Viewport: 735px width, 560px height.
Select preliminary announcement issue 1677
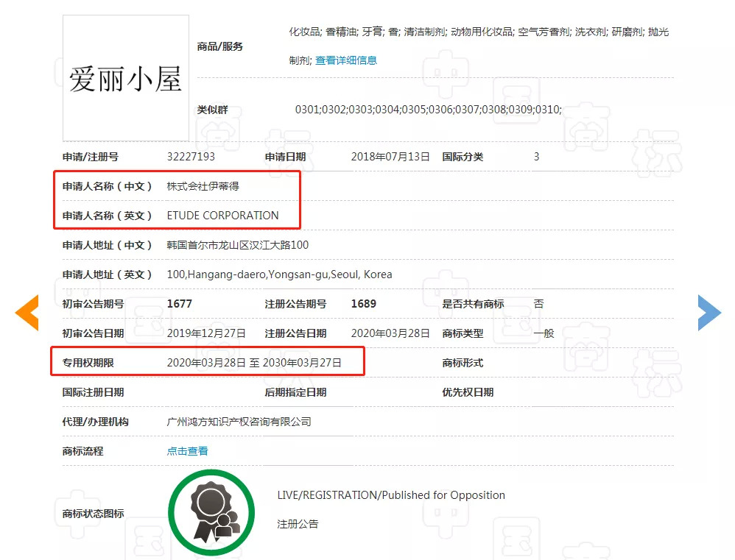click(x=180, y=304)
